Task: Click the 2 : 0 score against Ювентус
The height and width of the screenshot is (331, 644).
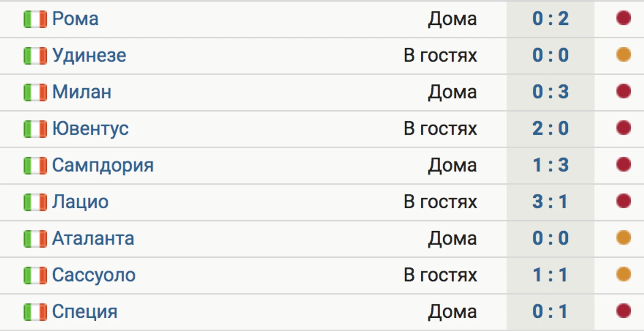Action: (x=550, y=129)
